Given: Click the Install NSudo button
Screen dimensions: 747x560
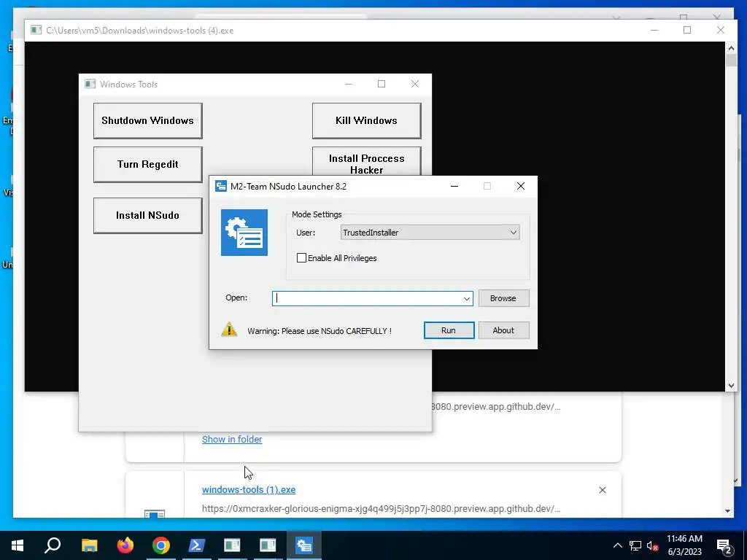Looking at the screenshot, I should pyautogui.click(x=147, y=215).
